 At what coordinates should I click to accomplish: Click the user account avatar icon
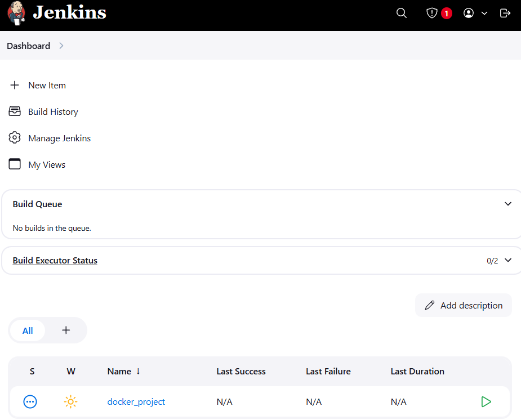coord(469,13)
